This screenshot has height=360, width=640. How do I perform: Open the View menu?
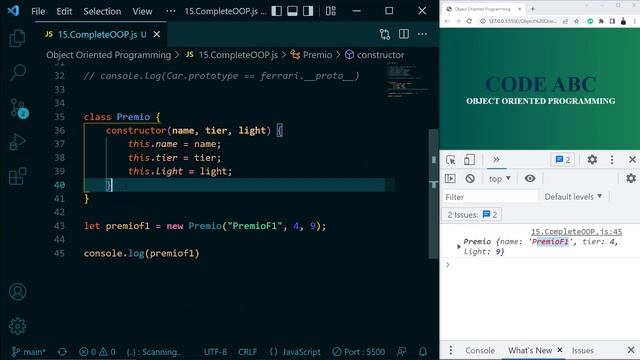(142, 11)
